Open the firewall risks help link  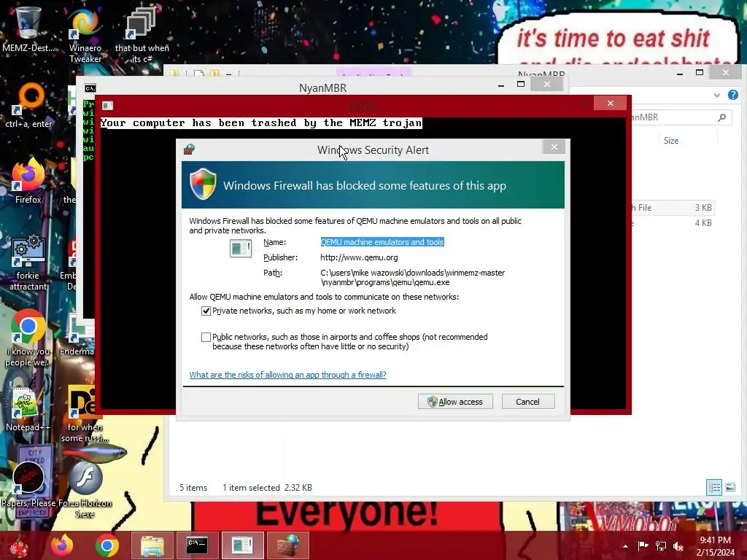[x=287, y=375]
